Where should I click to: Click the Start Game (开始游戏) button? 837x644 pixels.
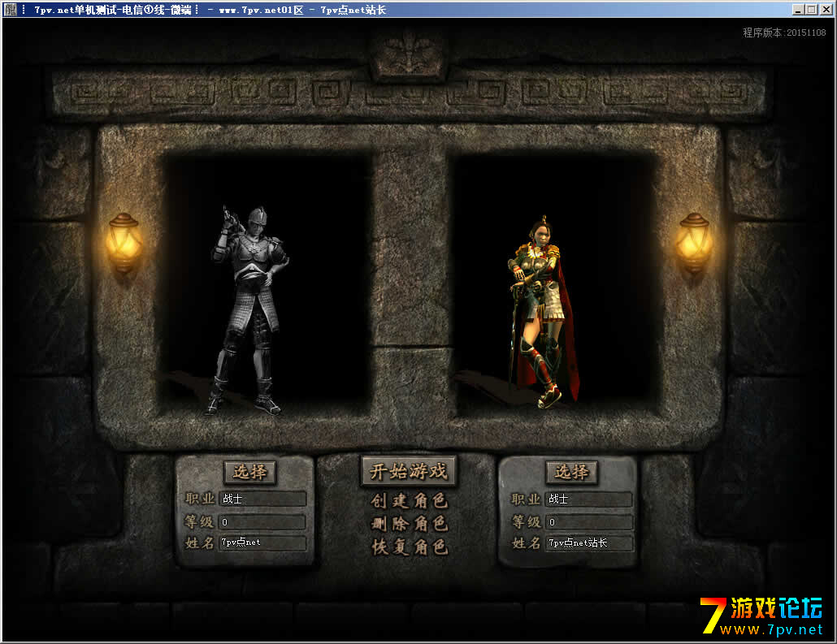tap(409, 471)
